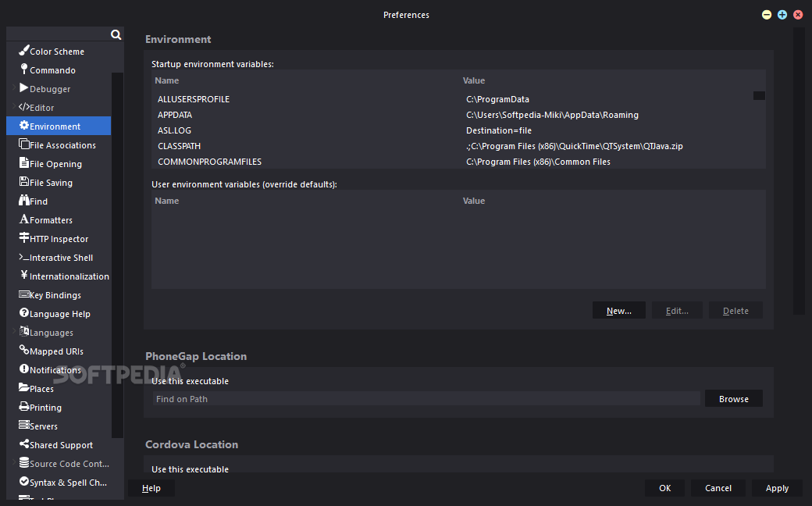Click the sidebar search field
This screenshot has height=506, width=812.
58,34
